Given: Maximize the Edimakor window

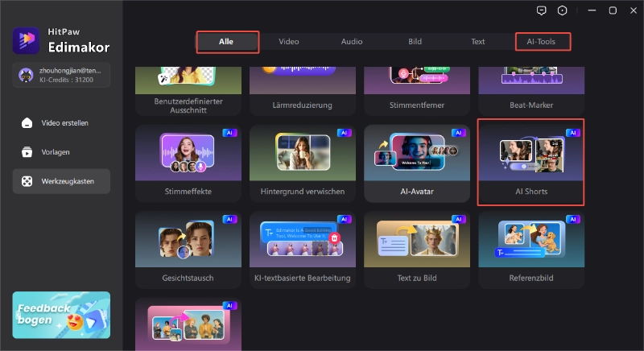Looking at the screenshot, I should click(x=613, y=10).
